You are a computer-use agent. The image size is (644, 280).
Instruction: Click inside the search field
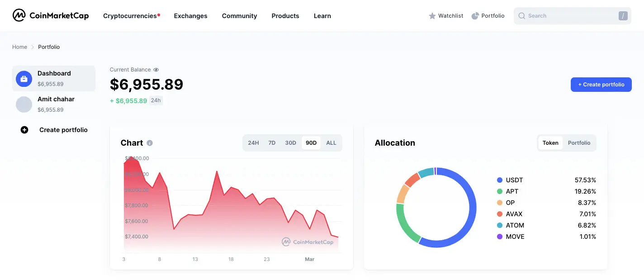[565, 15]
